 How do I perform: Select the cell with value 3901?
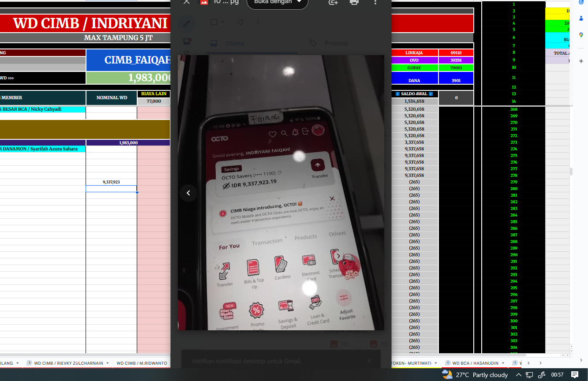point(456,78)
